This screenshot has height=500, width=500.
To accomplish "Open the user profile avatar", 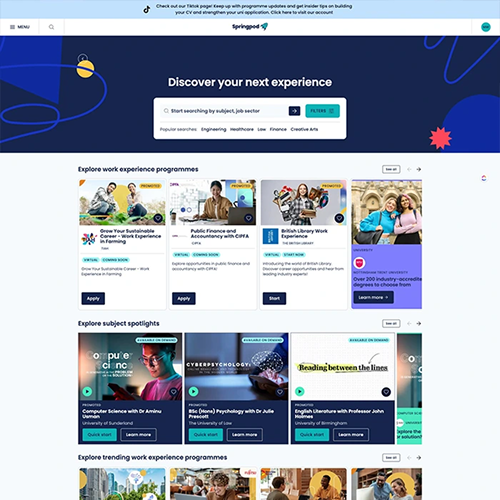I will (x=486, y=27).
